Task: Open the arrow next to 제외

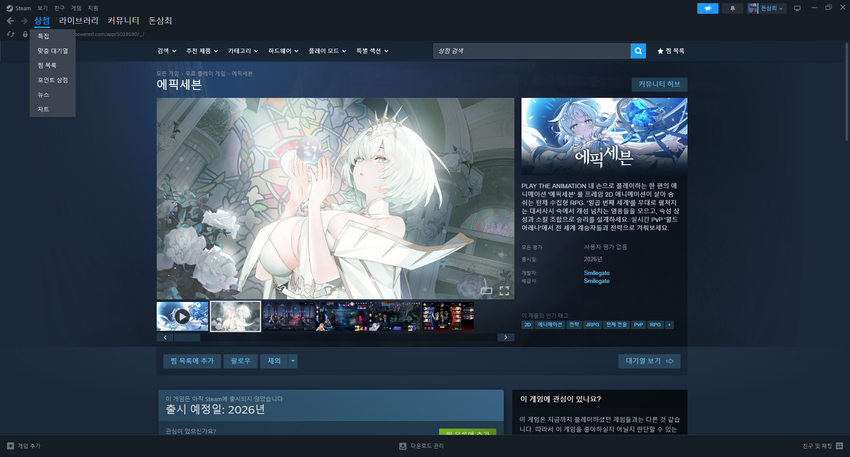Action: [x=293, y=361]
